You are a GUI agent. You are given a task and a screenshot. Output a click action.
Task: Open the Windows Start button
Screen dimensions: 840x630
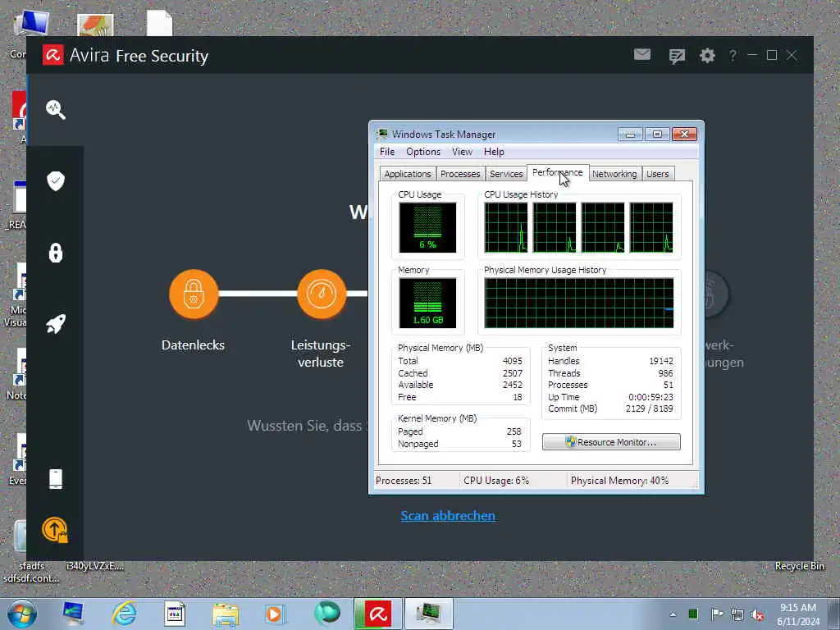point(22,614)
